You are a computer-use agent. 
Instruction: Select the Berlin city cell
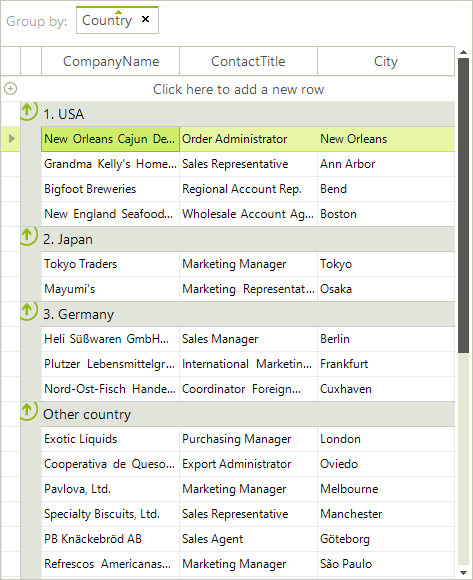pos(386,339)
